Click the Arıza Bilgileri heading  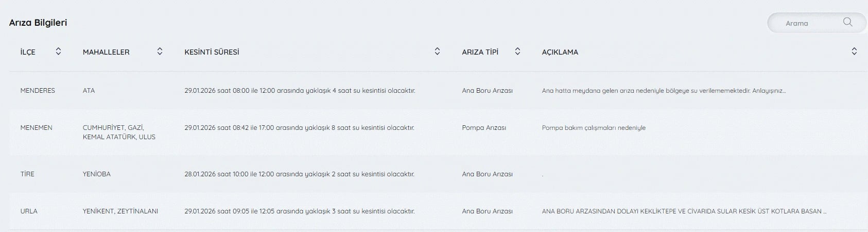[x=38, y=23]
